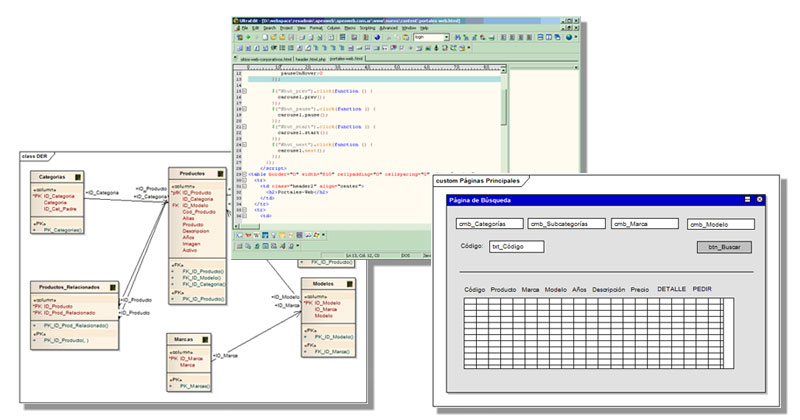Click the gray floppy Save toolbar icon
This screenshot has width=800, height=420.
[291, 37]
